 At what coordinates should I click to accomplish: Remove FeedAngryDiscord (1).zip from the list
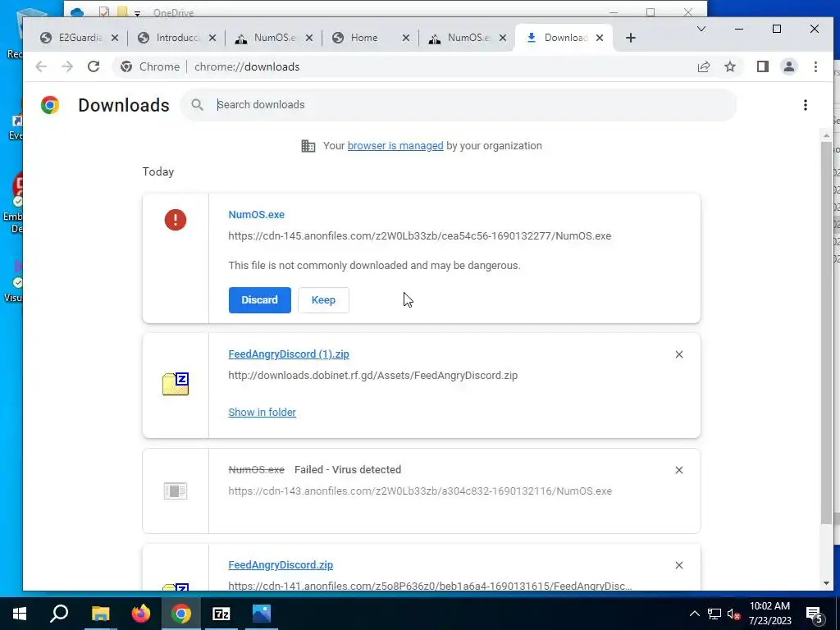click(x=678, y=354)
